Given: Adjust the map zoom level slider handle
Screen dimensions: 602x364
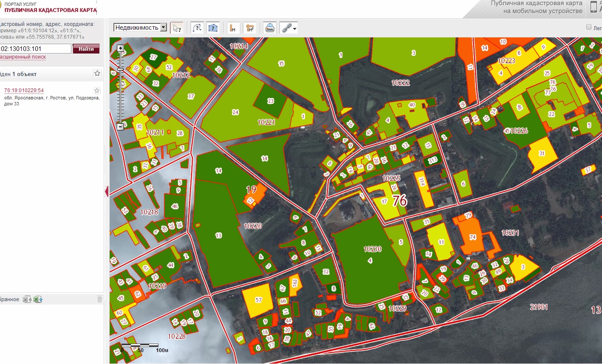Looking at the screenshot, I should coord(120,69).
